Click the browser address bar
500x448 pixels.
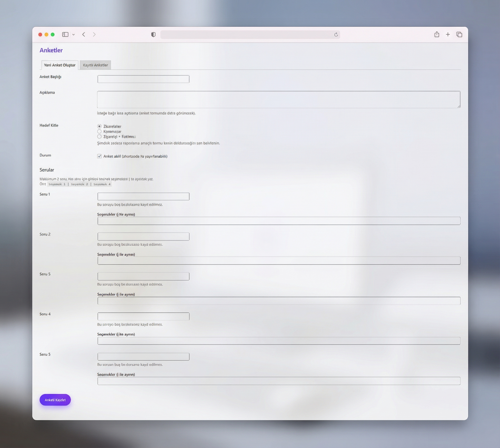point(246,35)
